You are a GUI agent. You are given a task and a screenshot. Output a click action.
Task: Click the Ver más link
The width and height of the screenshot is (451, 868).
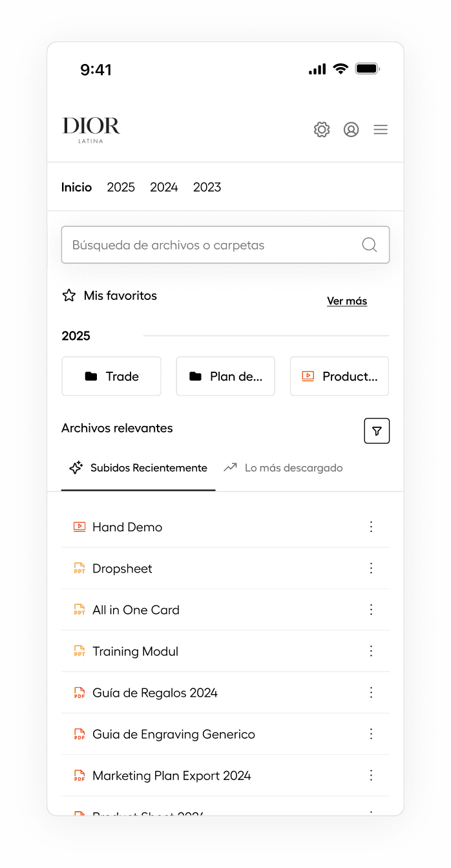pyautogui.click(x=347, y=301)
